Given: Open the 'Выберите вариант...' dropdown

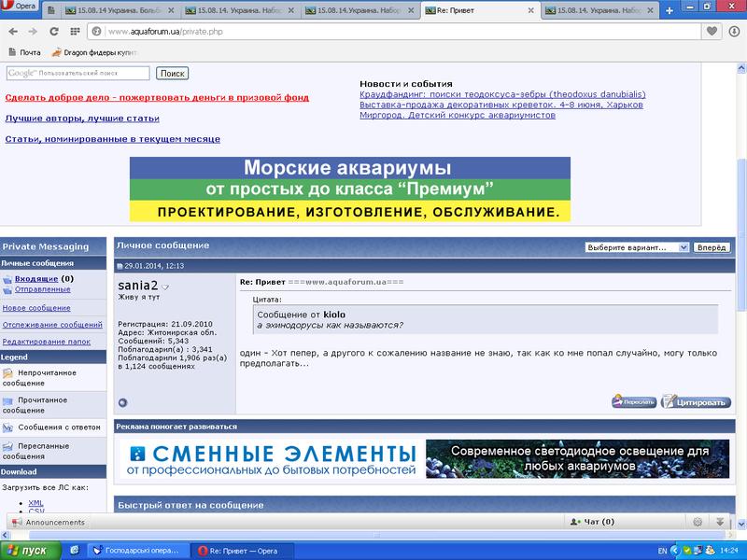Looking at the screenshot, I should click(636, 247).
